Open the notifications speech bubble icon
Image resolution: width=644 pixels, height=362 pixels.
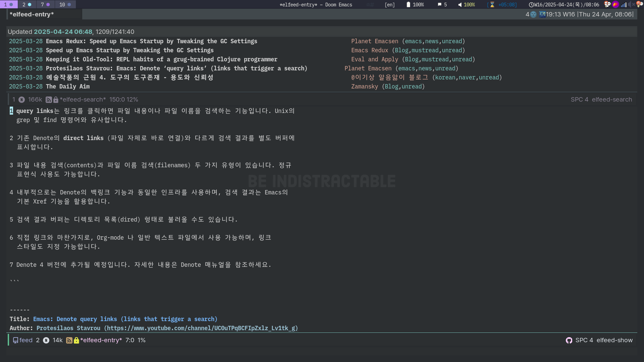point(440,5)
